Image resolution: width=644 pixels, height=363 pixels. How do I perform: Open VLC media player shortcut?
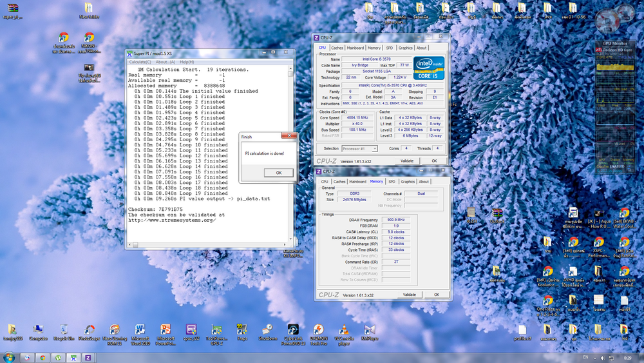click(343, 330)
